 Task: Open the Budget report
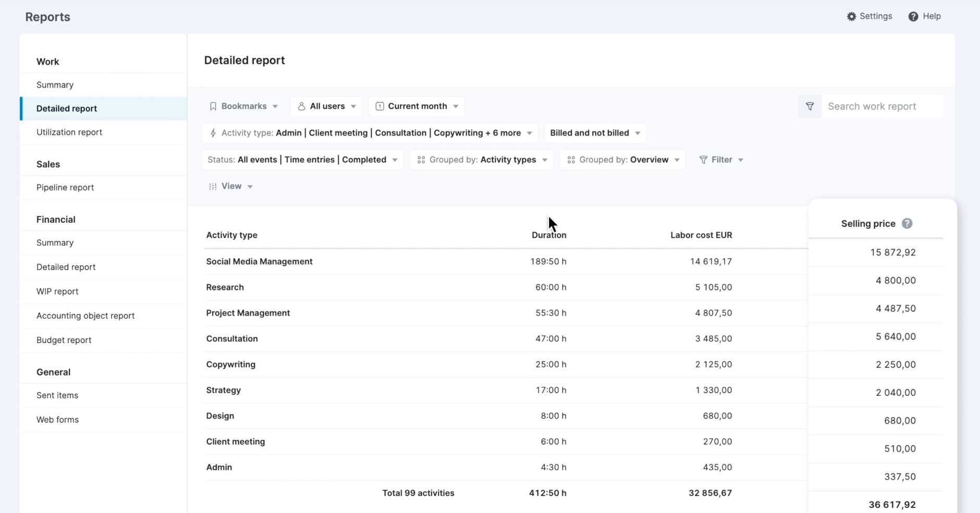point(64,340)
